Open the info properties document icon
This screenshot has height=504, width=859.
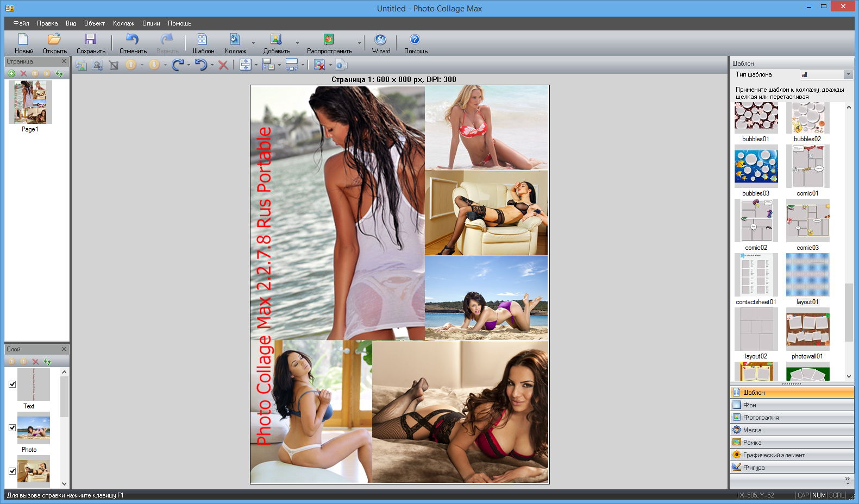coord(341,65)
